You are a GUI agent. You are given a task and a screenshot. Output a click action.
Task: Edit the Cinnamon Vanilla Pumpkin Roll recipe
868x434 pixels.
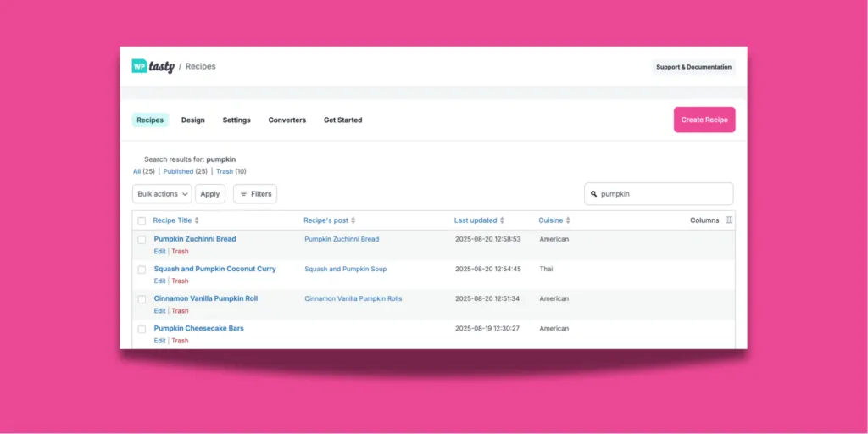tap(159, 311)
